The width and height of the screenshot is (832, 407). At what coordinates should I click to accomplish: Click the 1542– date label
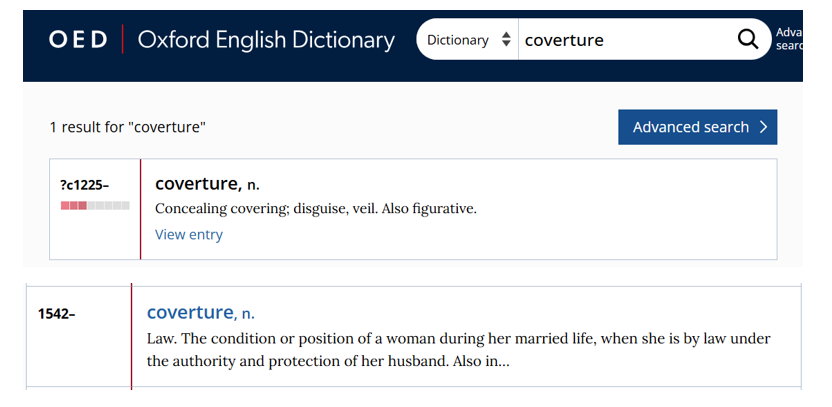click(56, 314)
